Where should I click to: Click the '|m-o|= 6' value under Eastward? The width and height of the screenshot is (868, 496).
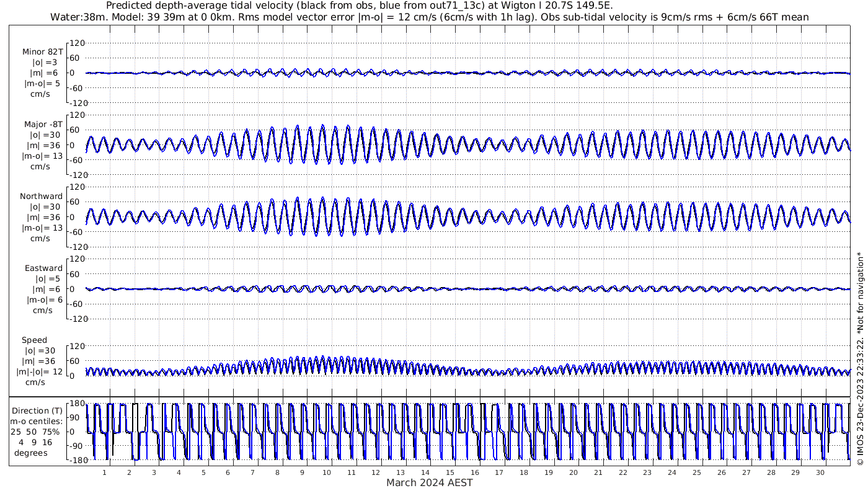point(44,300)
